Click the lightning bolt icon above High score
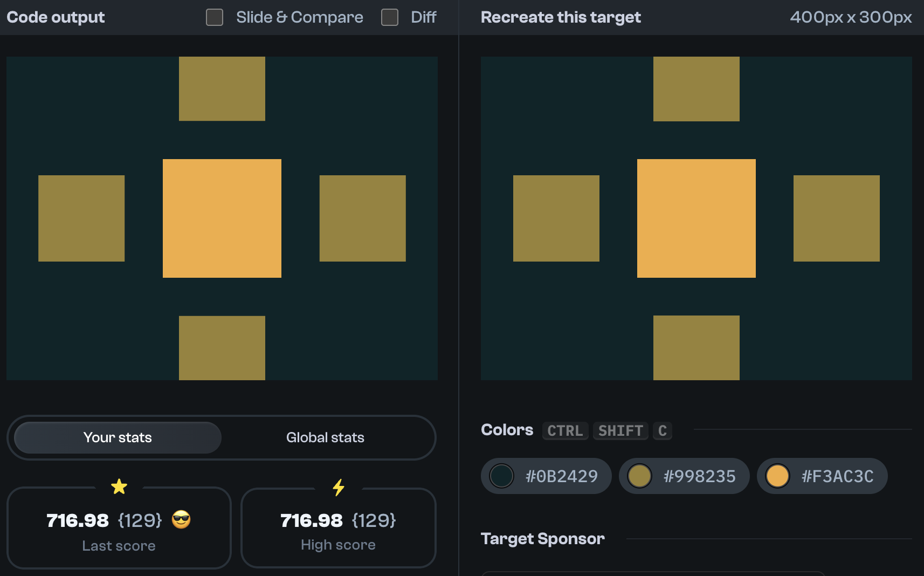 pyautogui.click(x=339, y=487)
